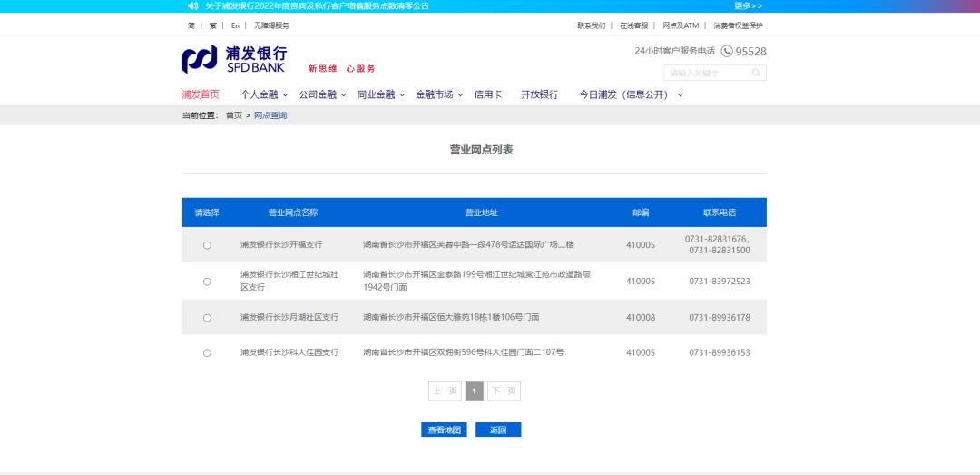Click the 联系电话 column header
Image resolution: width=980 pixels, height=475 pixels.
click(x=720, y=213)
